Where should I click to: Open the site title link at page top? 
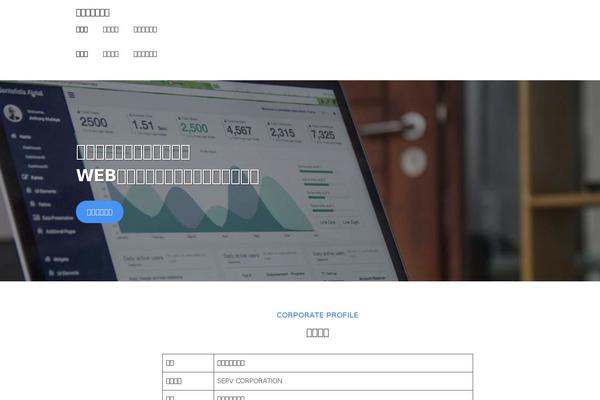[93, 13]
